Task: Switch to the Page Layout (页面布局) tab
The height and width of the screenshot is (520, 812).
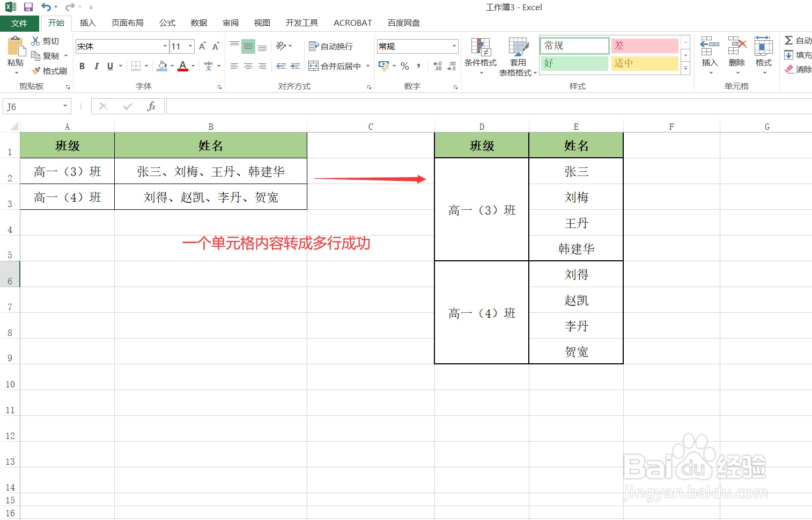Action: click(128, 23)
